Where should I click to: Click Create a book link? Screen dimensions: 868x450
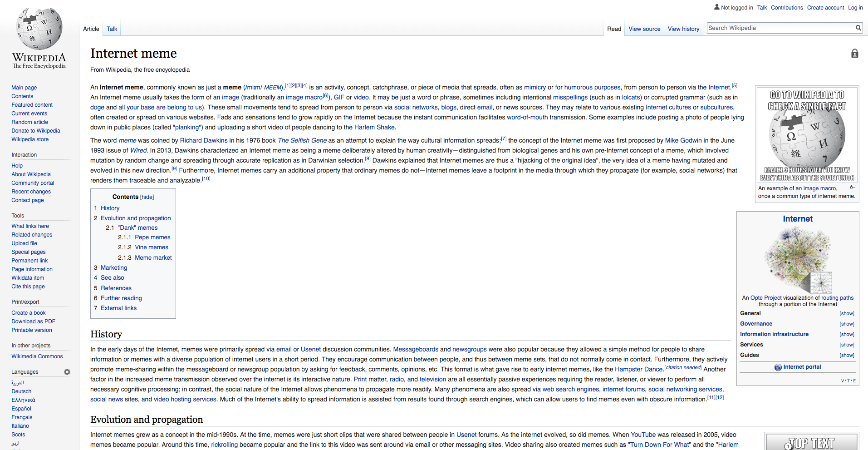(x=29, y=313)
